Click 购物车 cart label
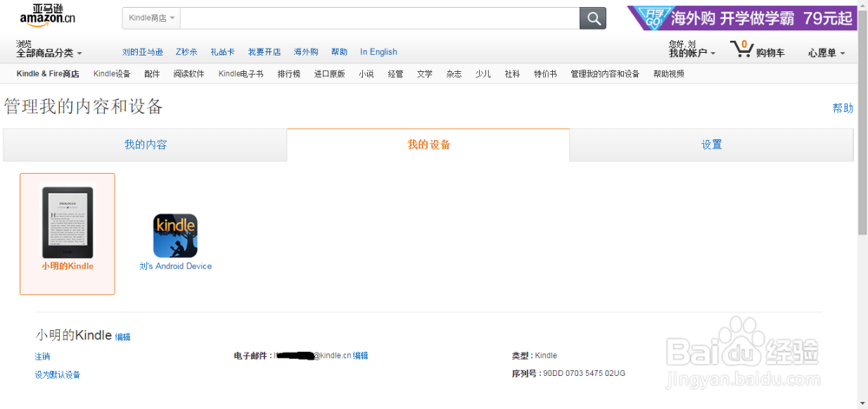This screenshot has width=868, height=409. [x=770, y=53]
